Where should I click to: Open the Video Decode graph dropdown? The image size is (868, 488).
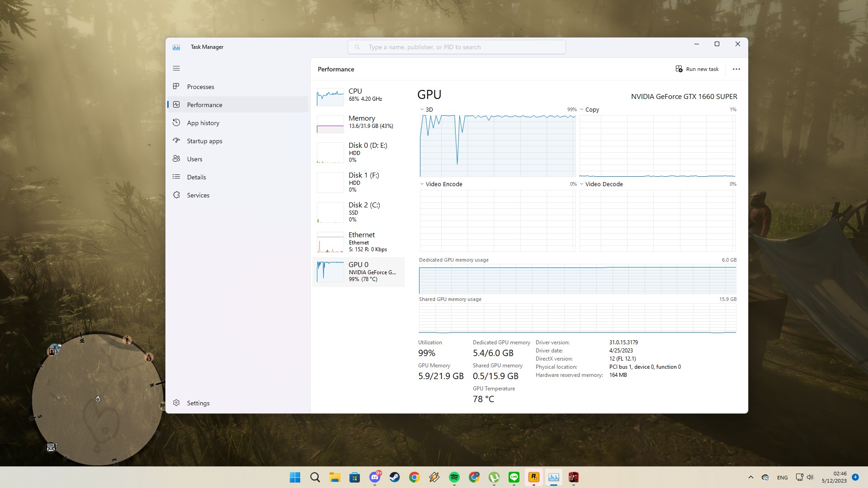click(601, 184)
